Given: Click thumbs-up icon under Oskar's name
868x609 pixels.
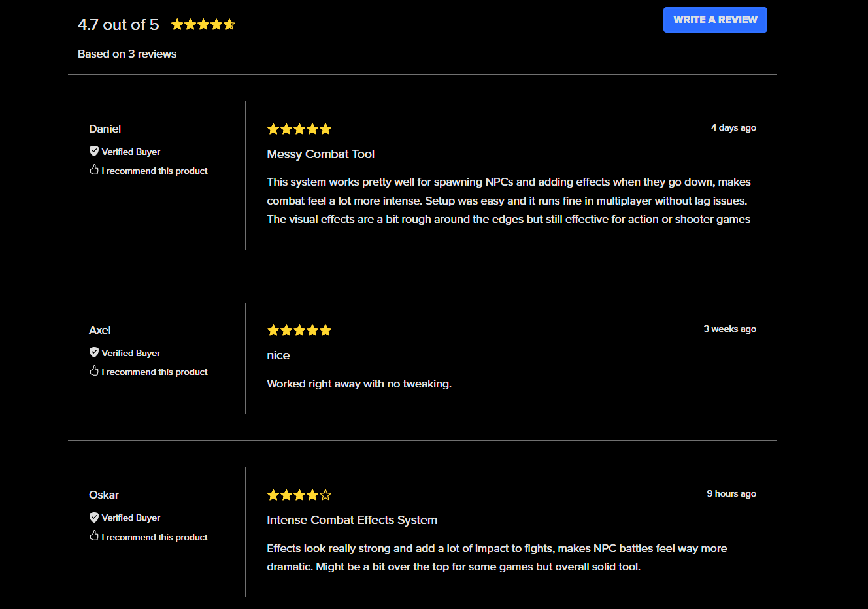Looking at the screenshot, I should tap(94, 536).
